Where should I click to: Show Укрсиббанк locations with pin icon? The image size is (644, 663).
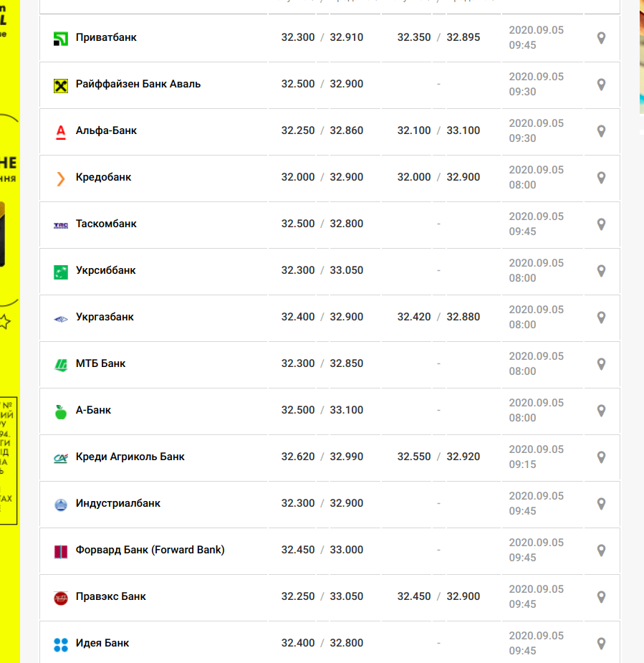(x=601, y=271)
